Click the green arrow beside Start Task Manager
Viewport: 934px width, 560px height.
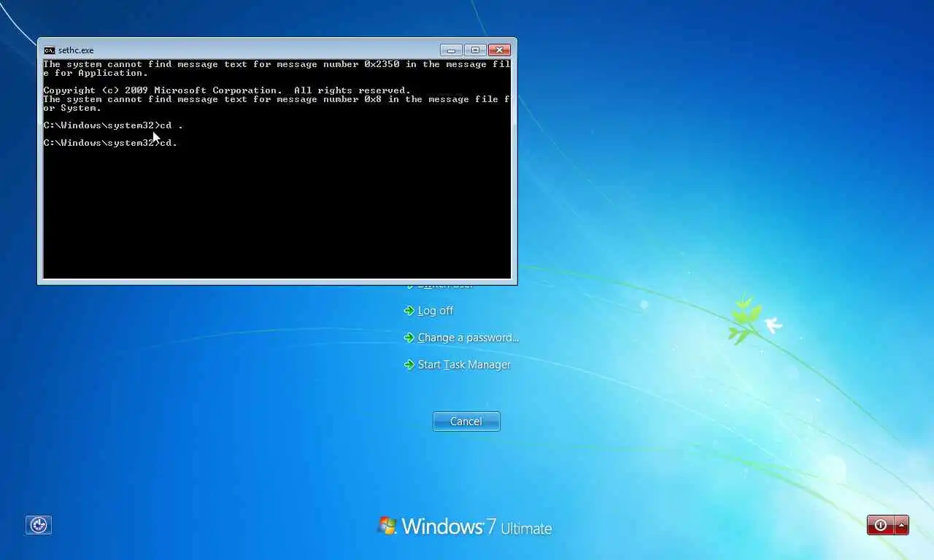[409, 365]
